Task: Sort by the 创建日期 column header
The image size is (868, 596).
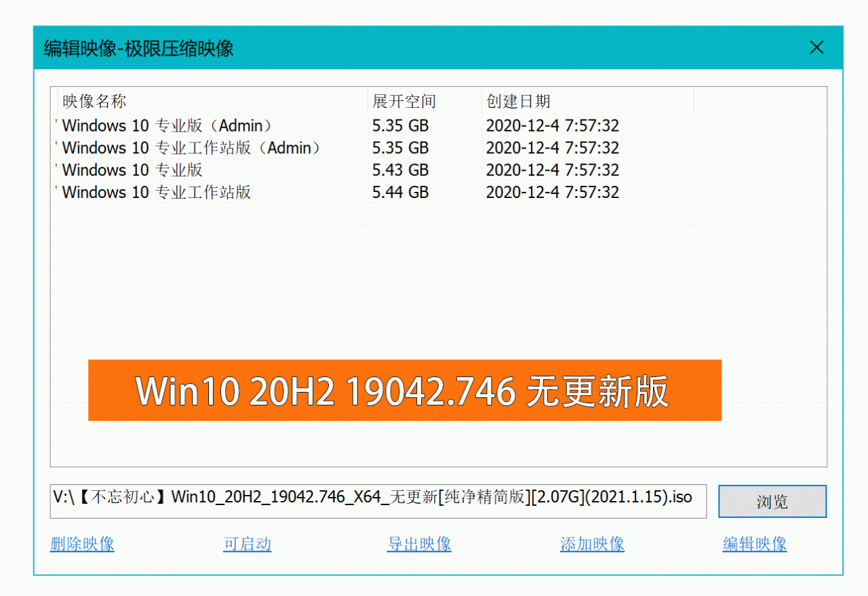Action: point(588,102)
